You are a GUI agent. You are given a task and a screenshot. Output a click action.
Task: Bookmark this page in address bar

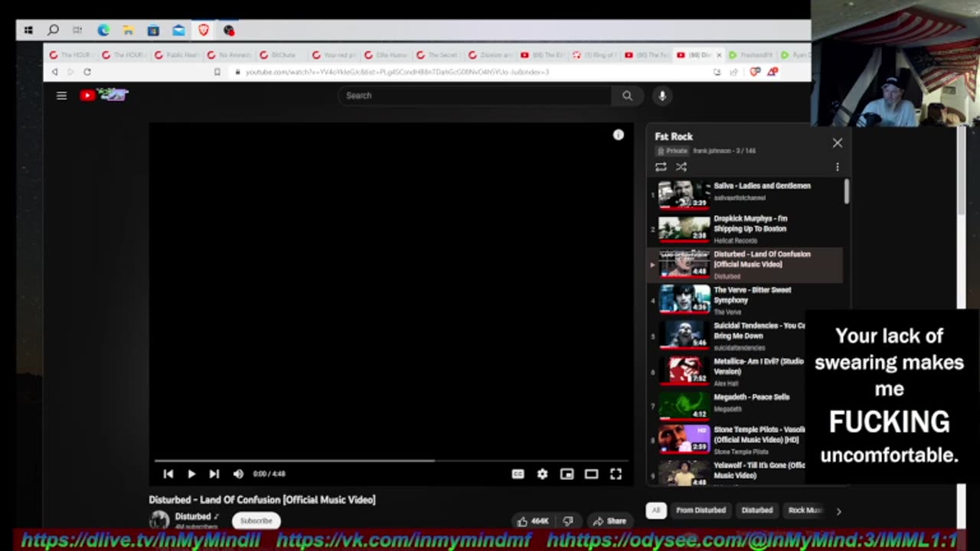coord(217,72)
